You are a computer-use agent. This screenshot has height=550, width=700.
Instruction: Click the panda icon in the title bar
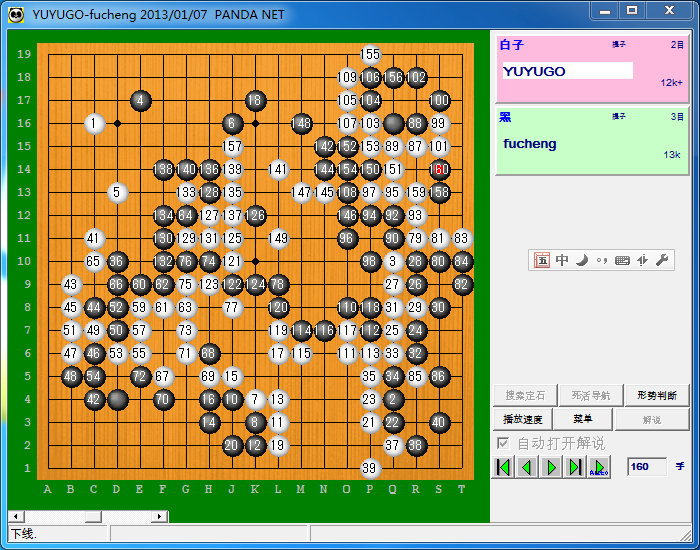16,14
